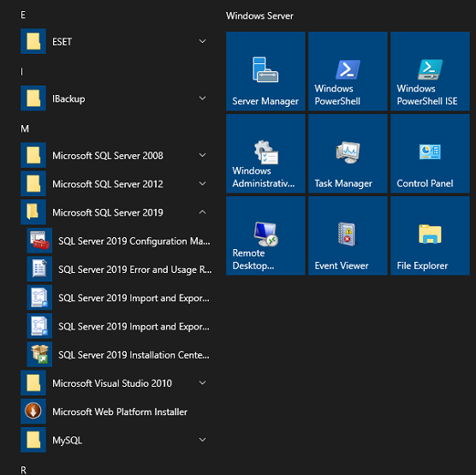Open SQL Server 2019 Configuration Manager

(120, 240)
